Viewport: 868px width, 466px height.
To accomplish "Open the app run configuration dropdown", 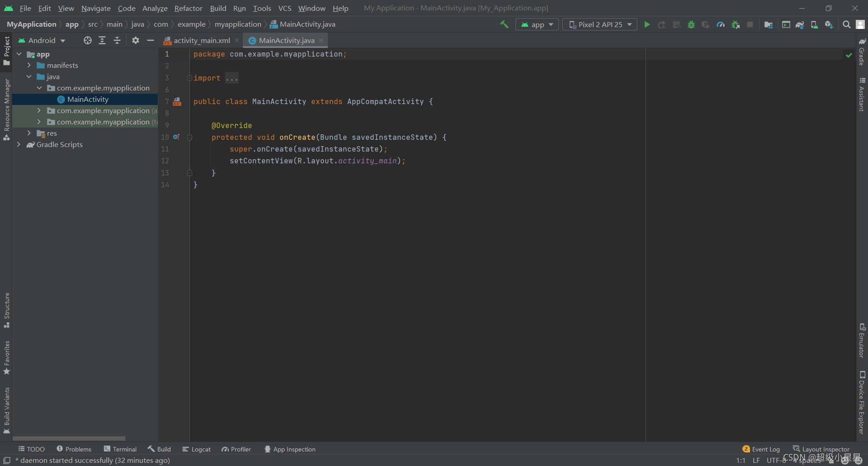I will (x=537, y=24).
